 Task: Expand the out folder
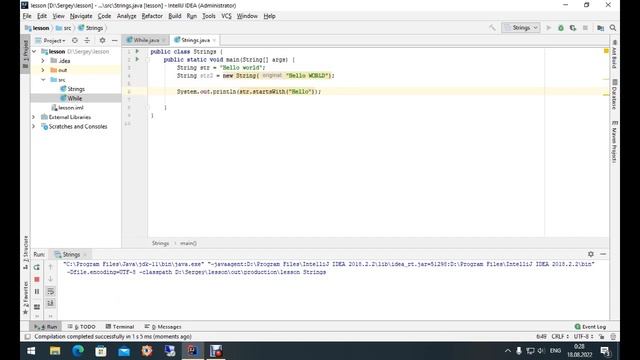(42, 70)
